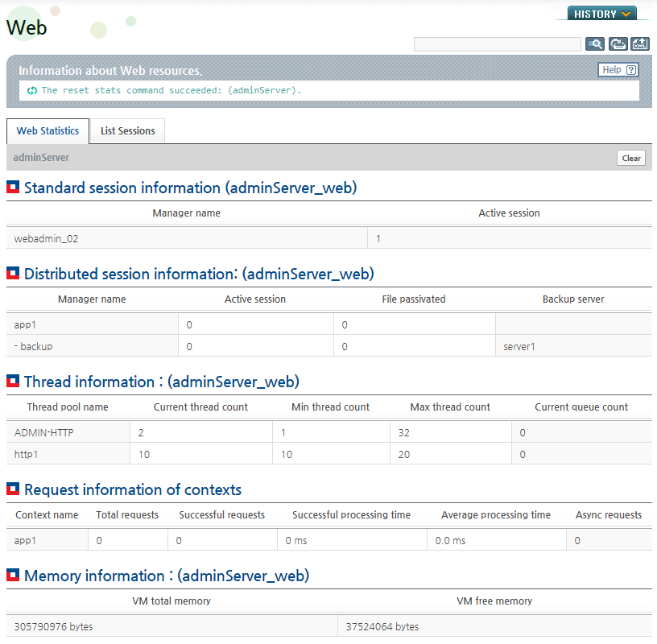Viewport: 657px width, 644px height.
Task: Select the ADMIN-HTTP thread pool row
Action: pyautogui.click(x=329, y=433)
